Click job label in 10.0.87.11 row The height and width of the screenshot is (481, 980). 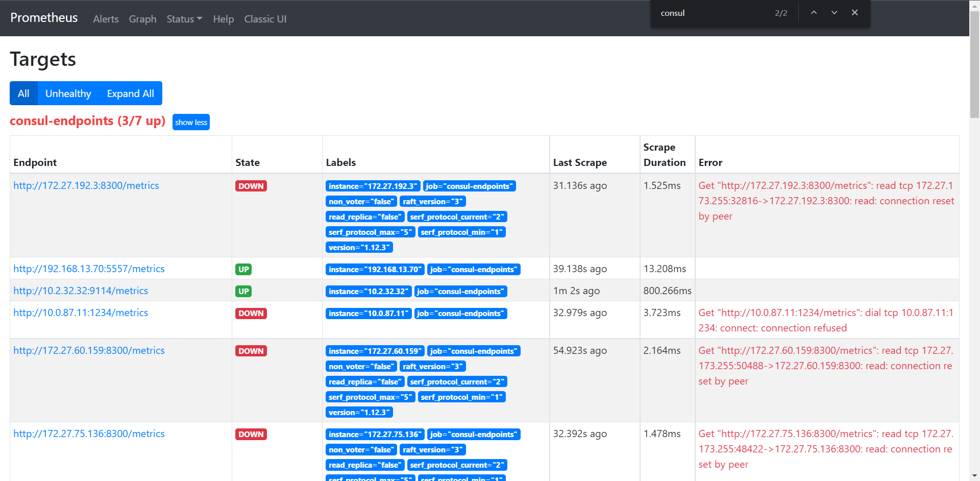460,313
